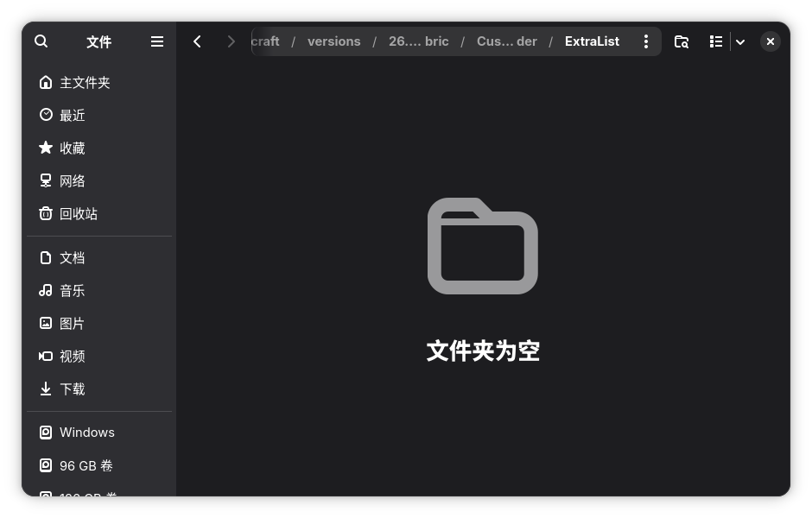Navigate to versions in path bar
This screenshot has height=518, width=812.
click(333, 41)
